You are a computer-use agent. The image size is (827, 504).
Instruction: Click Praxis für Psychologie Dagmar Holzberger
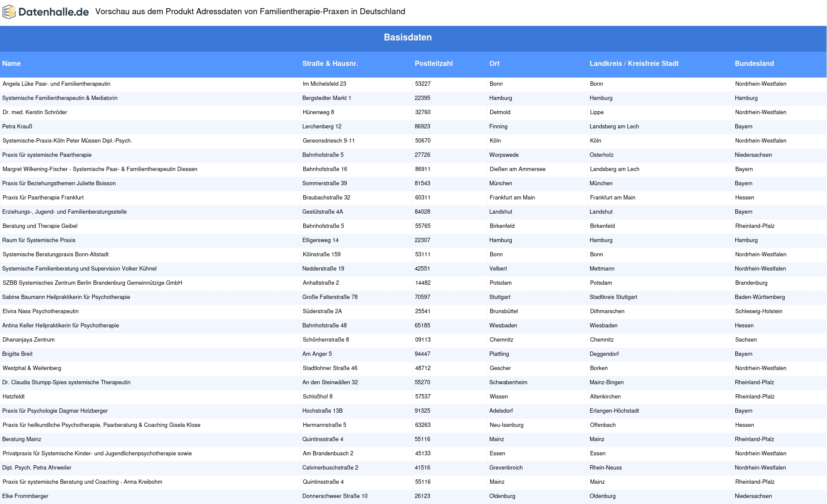point(55,411)
